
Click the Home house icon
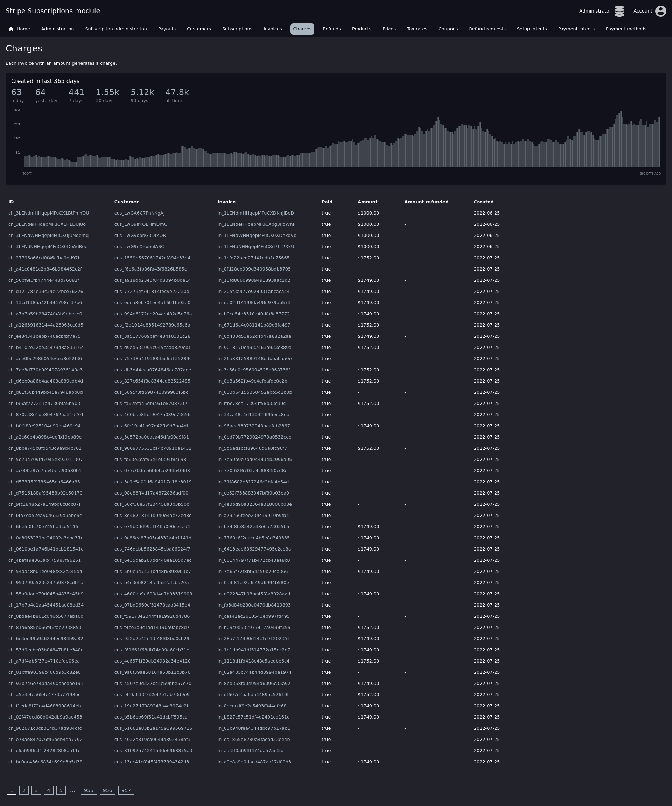(11, 29)
